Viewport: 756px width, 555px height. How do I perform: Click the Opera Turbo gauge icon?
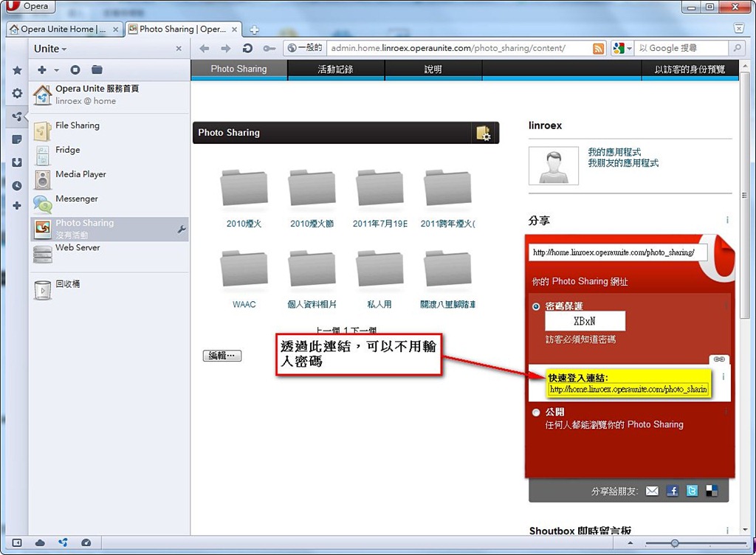[86, 543]
